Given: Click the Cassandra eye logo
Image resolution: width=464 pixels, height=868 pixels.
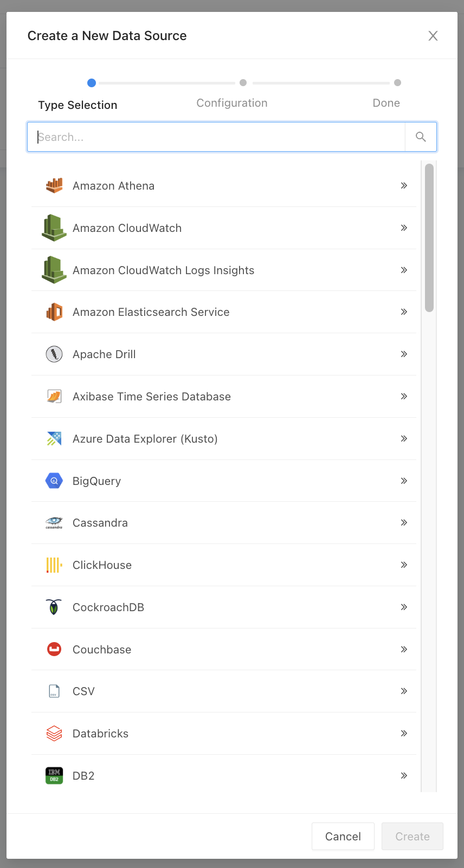Looking at the screenshot, I should (x=54, y=522).
